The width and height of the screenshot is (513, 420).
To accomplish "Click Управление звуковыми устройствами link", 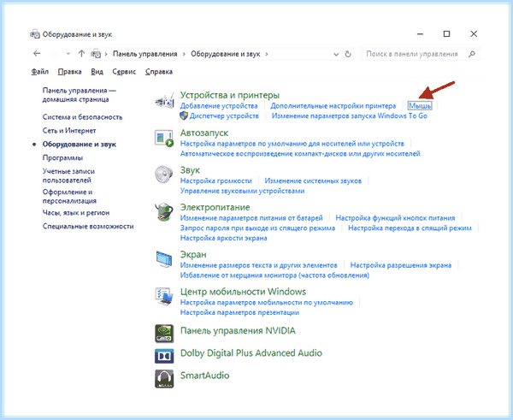I will click(x=242, y=191).
